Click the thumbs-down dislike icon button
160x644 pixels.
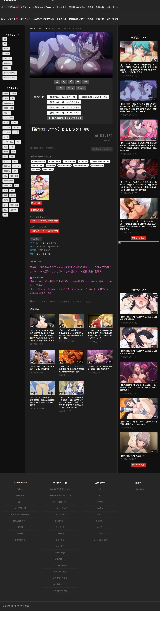point(64,81)
